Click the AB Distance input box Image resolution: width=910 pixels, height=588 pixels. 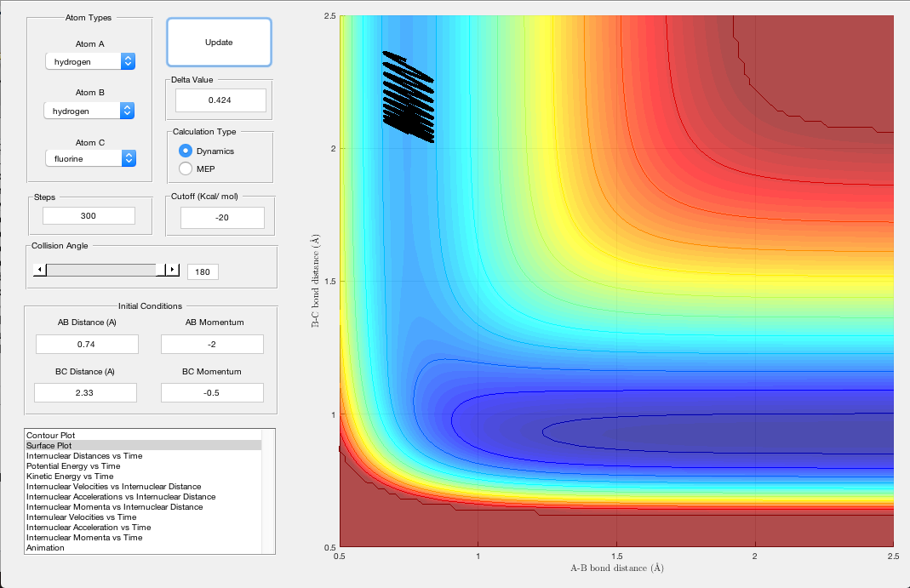87,344
